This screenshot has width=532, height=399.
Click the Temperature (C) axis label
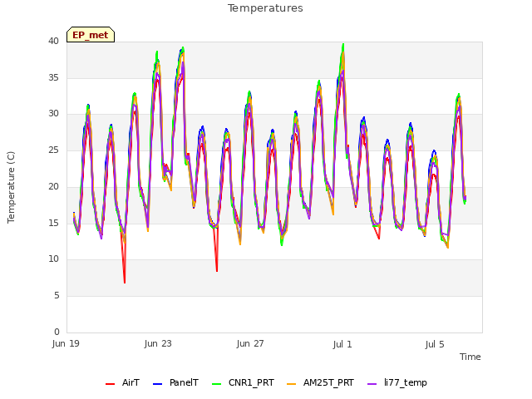(11, 187)
